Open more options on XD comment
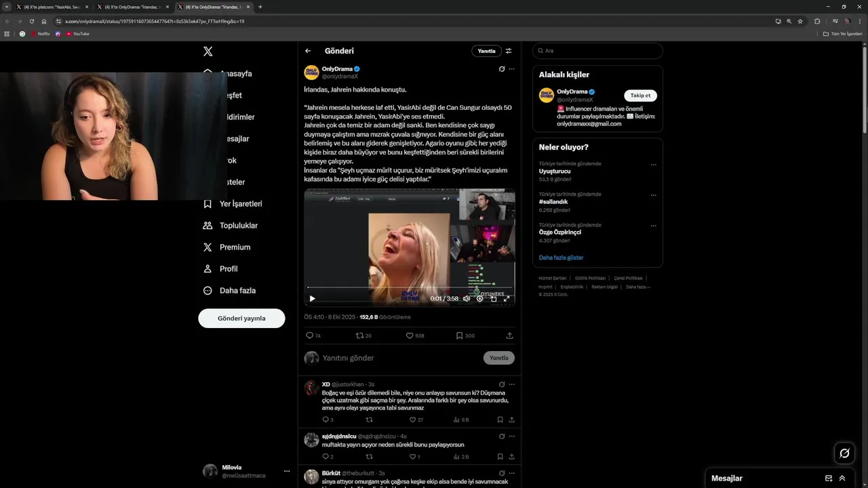This screenshot has height=488, width=868. click(512, 384)
